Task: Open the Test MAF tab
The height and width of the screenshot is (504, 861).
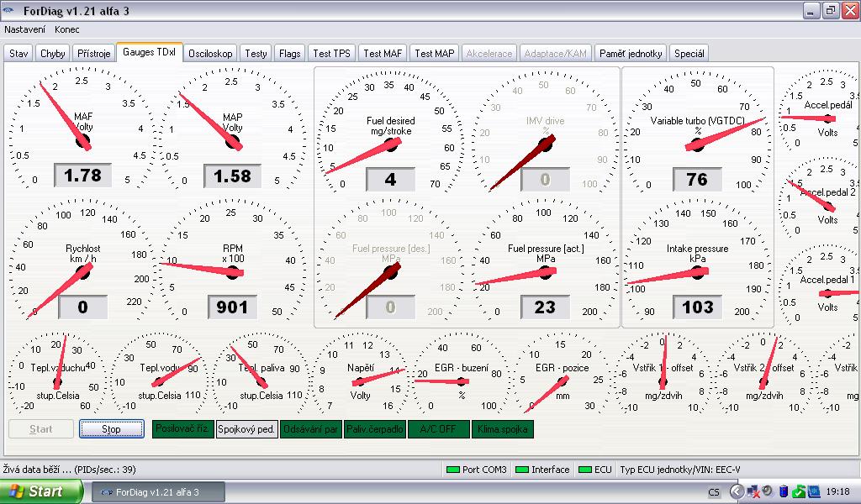Action: [x=383, y=53]
